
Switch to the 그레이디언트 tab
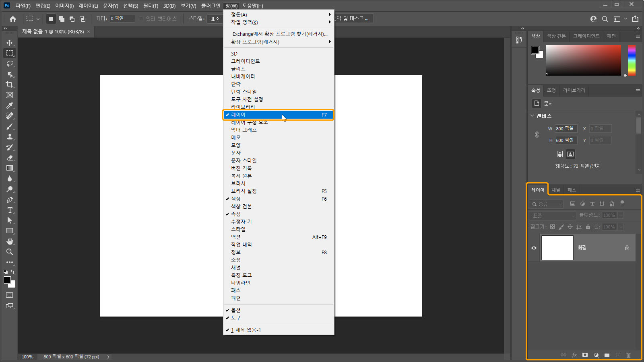[x=586, y=36]
